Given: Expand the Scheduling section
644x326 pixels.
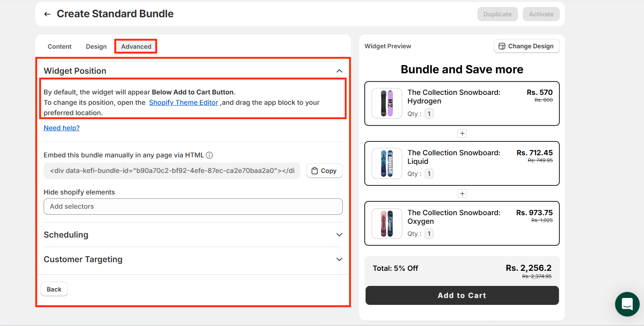Looking at the screenshot, I should coord(339,235).
